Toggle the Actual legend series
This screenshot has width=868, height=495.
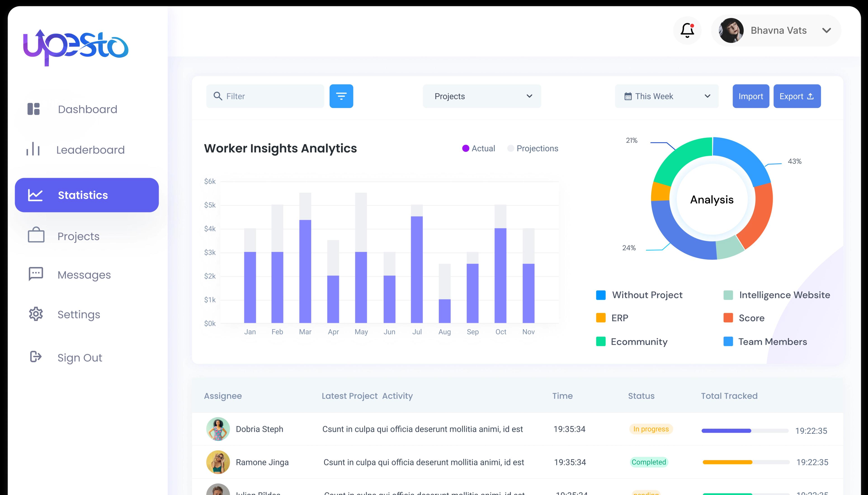point(479,148)
